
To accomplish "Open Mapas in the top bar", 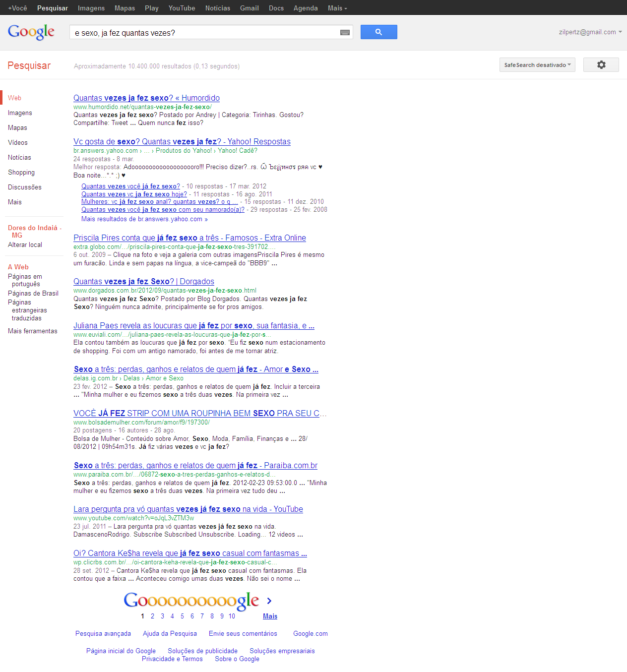I will 125,8.
